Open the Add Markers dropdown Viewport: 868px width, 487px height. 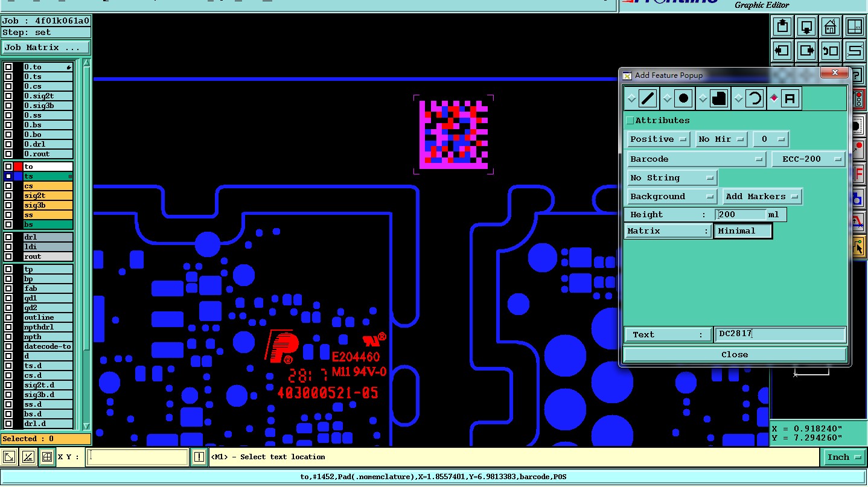[x=762, y=197]
